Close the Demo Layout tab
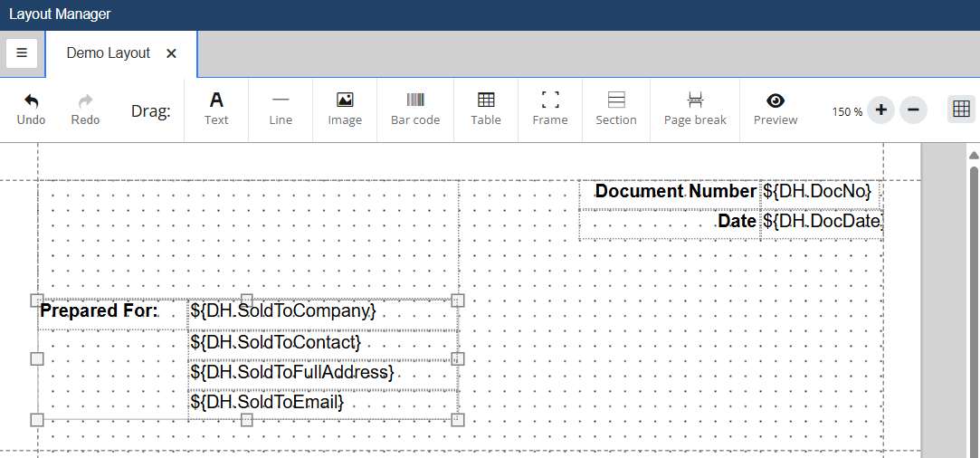The width and height of the screenshot is (980, 458). point(171,53)
